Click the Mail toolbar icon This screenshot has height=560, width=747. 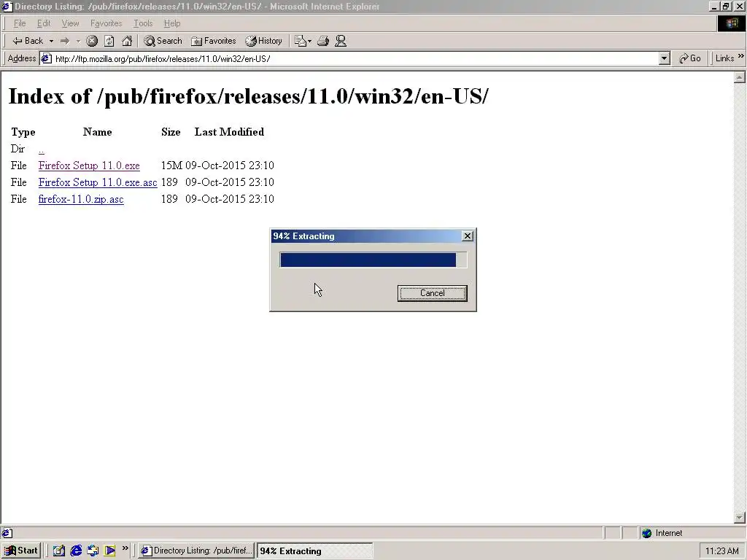pyautogui.click(x=303, y=41)
